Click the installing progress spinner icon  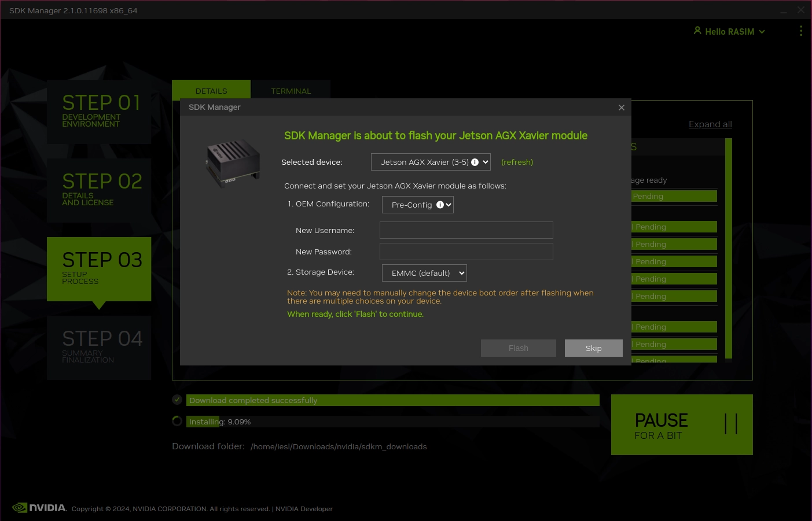177,421
